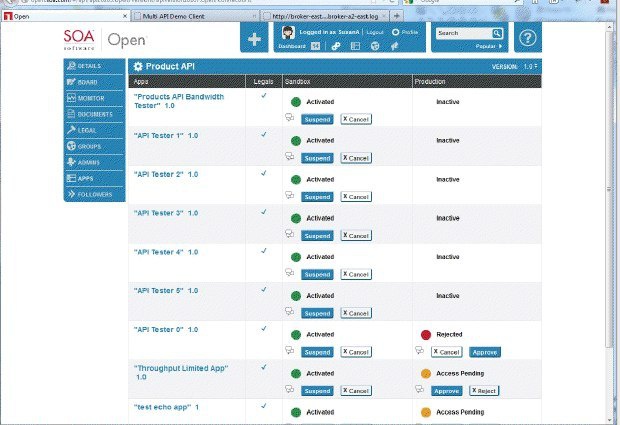Cancel API Tester 5 sandbox access
620x425 pixels.
[x=356, y=313]
